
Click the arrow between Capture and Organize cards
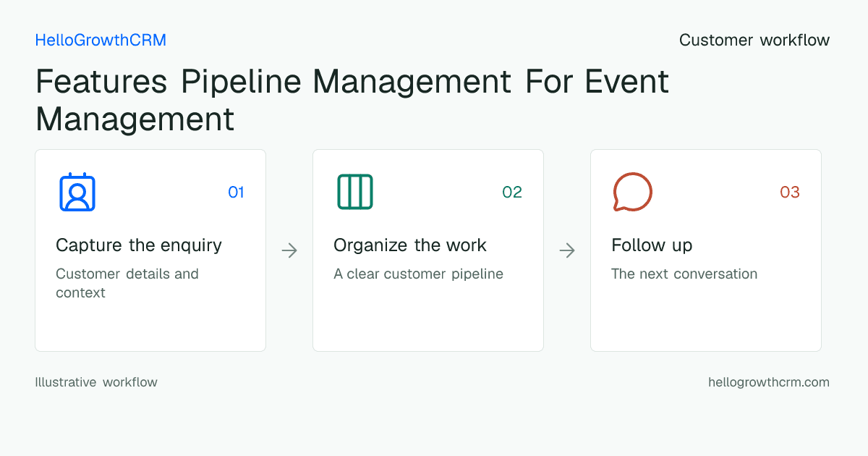(289, 250)
